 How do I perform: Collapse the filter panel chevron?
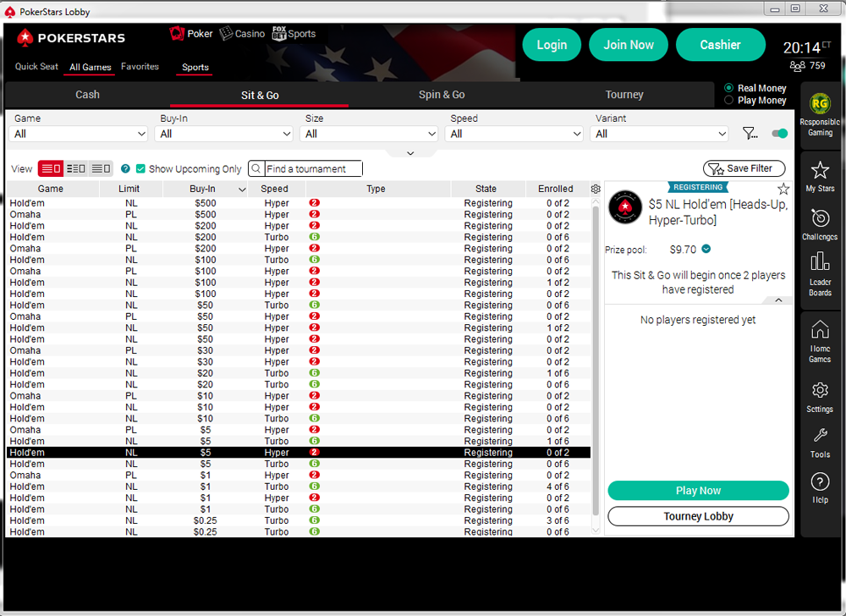410,153
